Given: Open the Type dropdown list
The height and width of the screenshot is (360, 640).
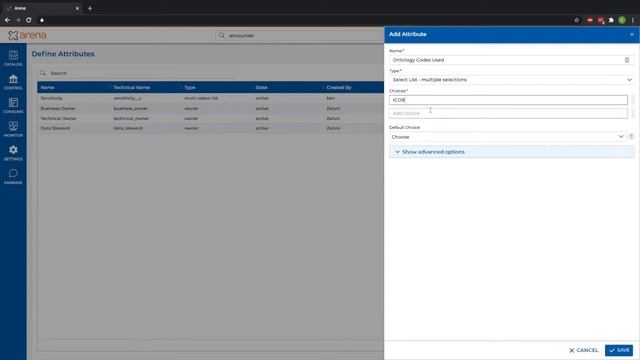Looking at the screenshot, I should pos(511,80).
